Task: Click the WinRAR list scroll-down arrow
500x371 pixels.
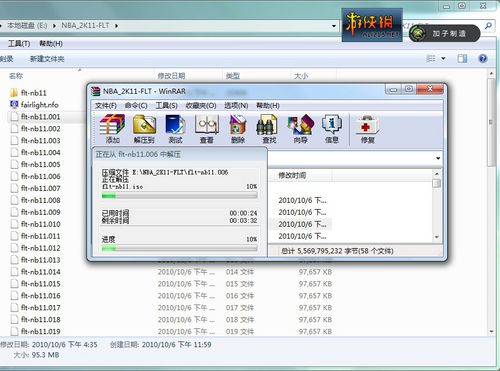Action: (x=437, y=237)
